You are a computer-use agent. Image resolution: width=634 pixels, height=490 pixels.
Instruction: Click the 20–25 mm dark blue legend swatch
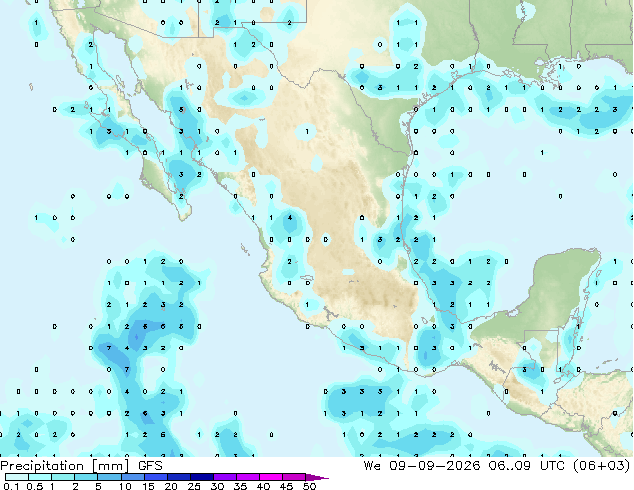click(x=179, y=477)
